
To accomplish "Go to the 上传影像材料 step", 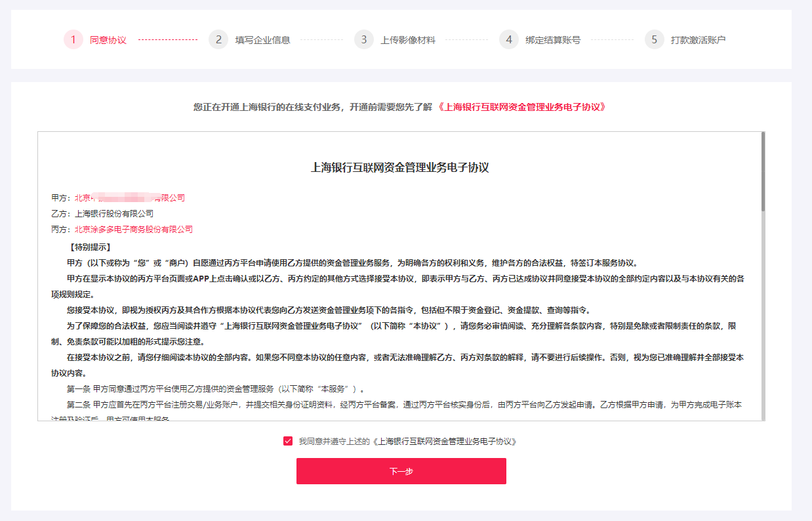I will click(x=408, y=40).
